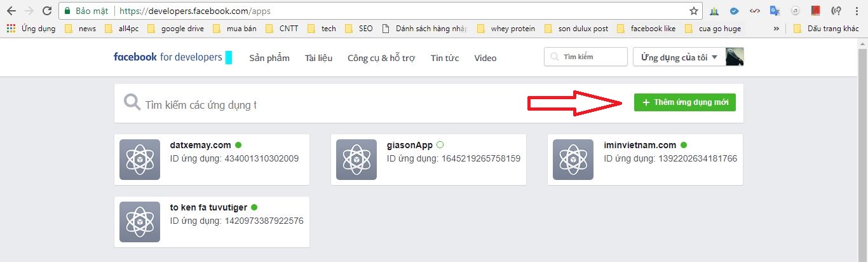Go to the Video section
The width and height of the screenshot is (868, 262).
point(485,58)
